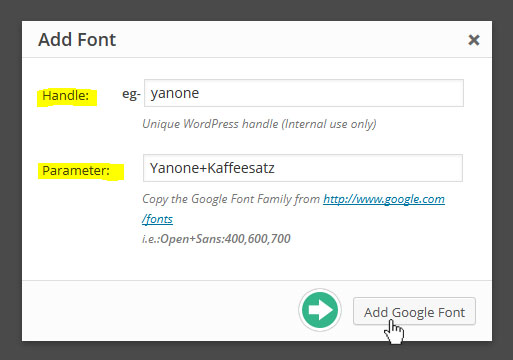Image resolution: width=513 pixels, height=360 pixels.
Task: Click the Handle: label
Action: coord(66,96)
